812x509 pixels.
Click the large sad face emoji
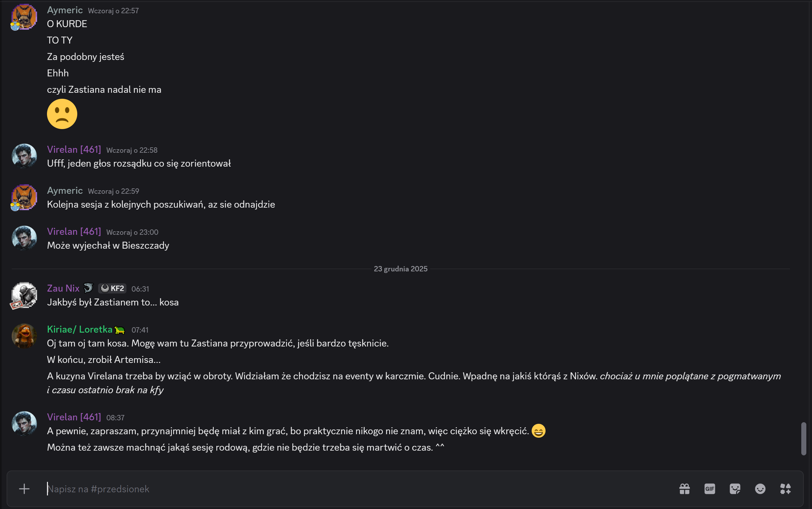coord(62,114)
